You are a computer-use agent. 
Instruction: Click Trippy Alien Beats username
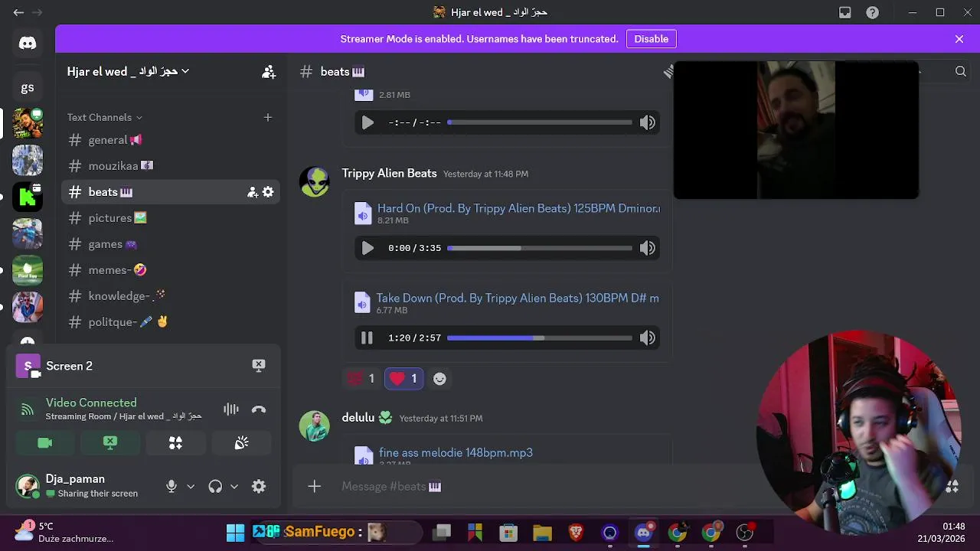point(389,174)
